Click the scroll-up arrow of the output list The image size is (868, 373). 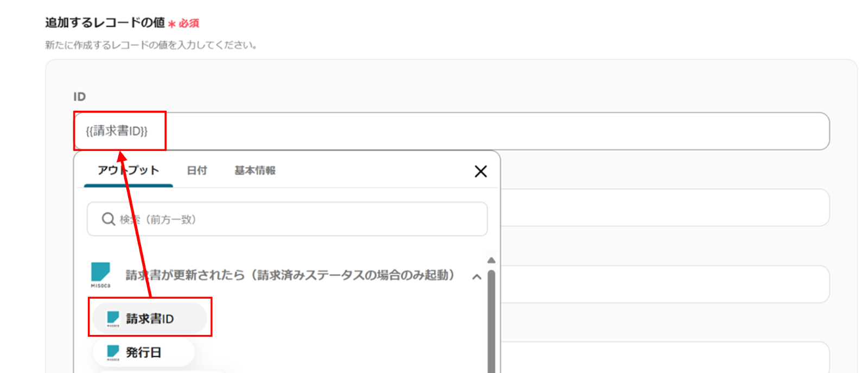(x=492, y=261)
